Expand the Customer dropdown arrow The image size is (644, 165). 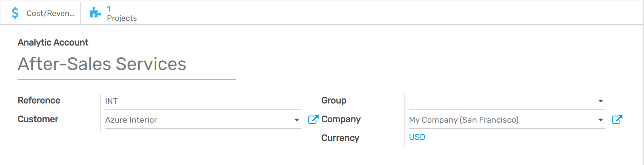pyautogui.click(x=297, y=120)
